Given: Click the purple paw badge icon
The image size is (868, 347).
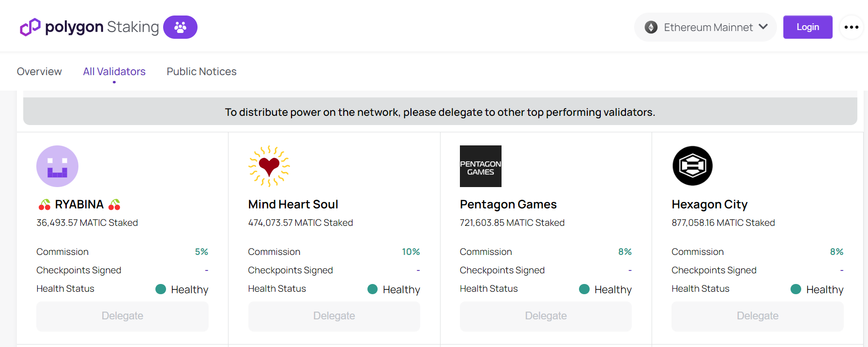Looking at the screenshot, I should [180, 27].
